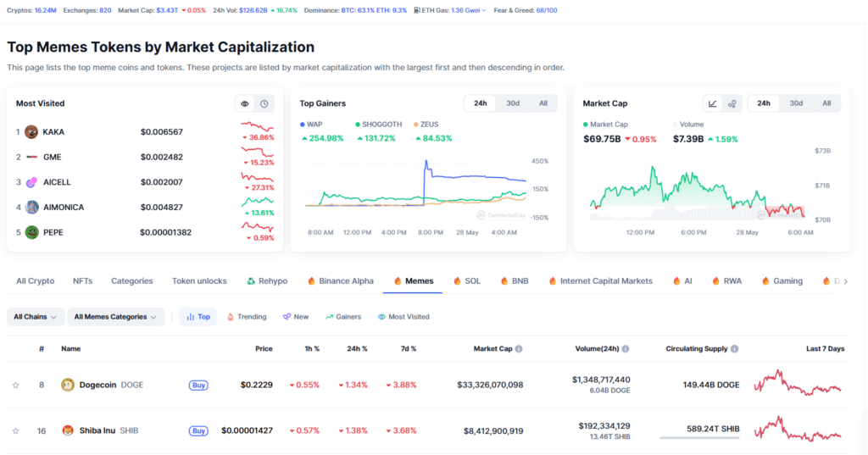
Task: Click the GME coin icon
Action: pos(31,158)
